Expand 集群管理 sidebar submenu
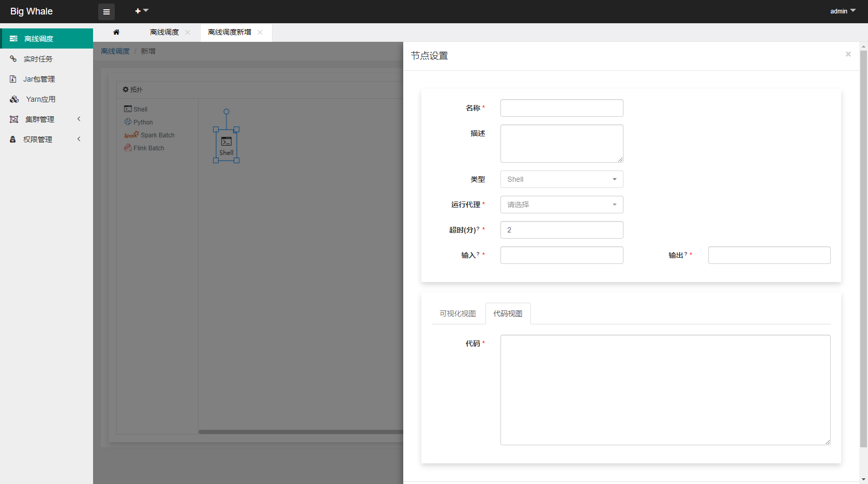Image resolution: width=868 pixels, height=484 pixels. pyautogui.click(x=47, y=119)
